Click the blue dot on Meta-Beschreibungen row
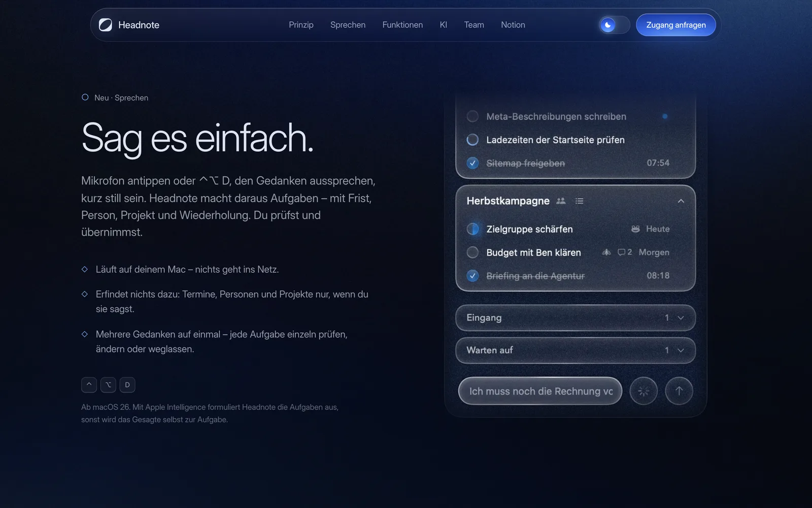 click(665, 116)
